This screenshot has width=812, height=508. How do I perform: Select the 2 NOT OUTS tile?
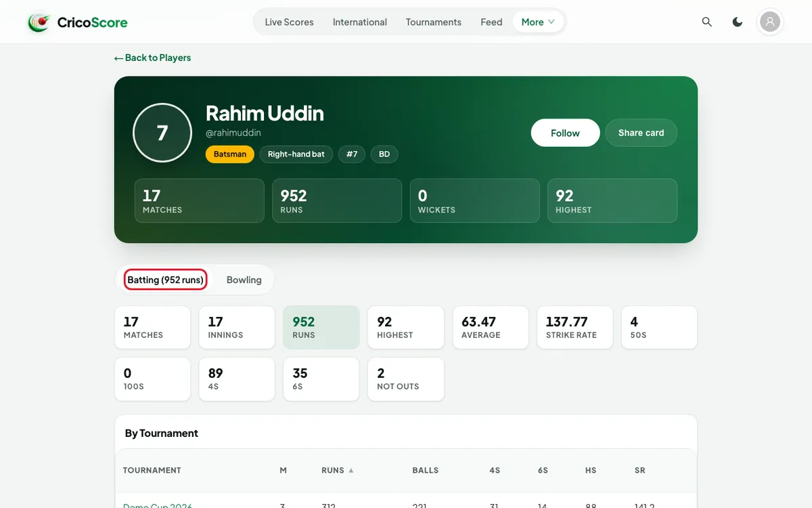click(x=406, y=379)
